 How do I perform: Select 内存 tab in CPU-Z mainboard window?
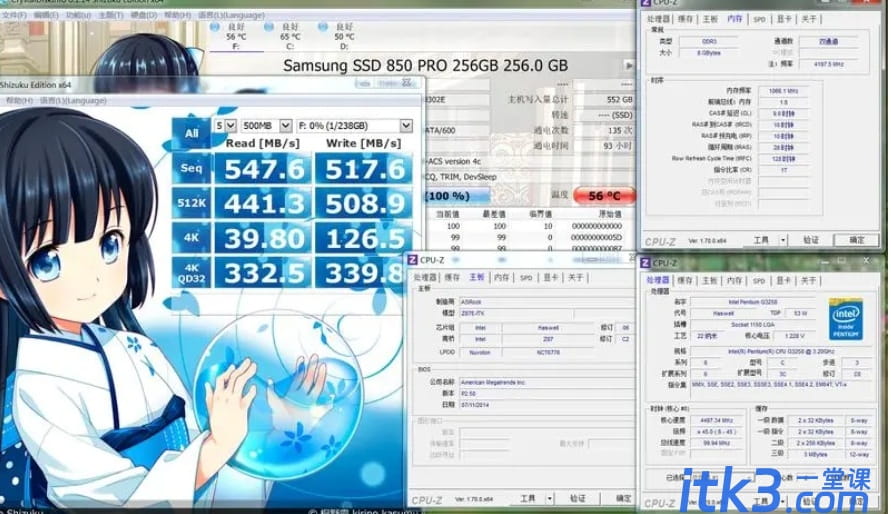(x=501, y=277)
